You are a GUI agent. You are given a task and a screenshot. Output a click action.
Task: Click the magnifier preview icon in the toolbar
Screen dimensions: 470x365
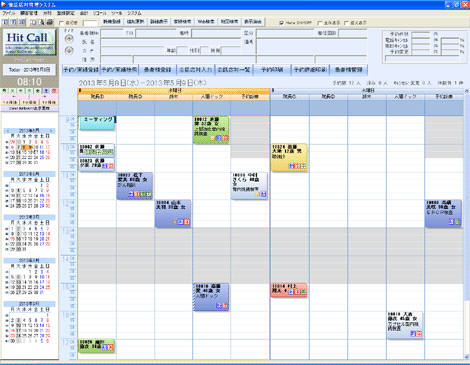point(41,22)
